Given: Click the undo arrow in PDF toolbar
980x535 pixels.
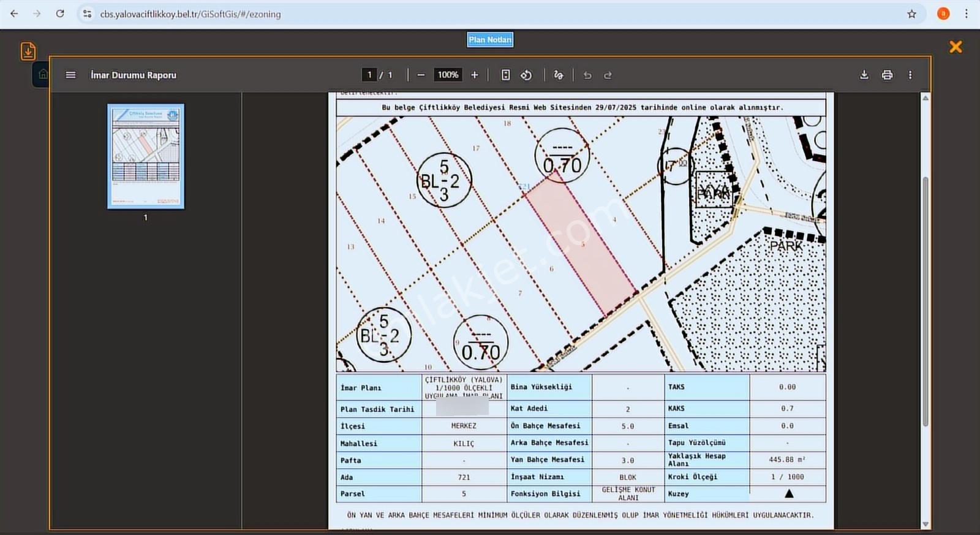Looking at the screenshot, I should [x=587, y=75].
